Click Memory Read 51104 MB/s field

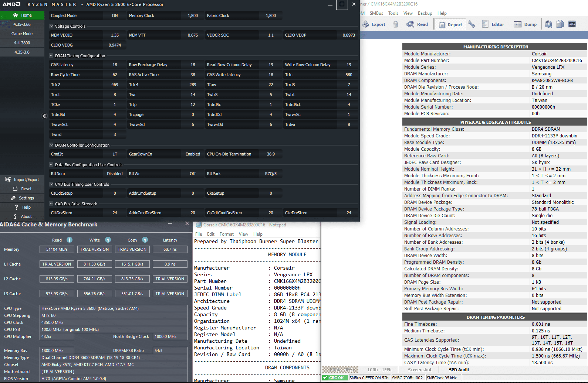[57, 249]
